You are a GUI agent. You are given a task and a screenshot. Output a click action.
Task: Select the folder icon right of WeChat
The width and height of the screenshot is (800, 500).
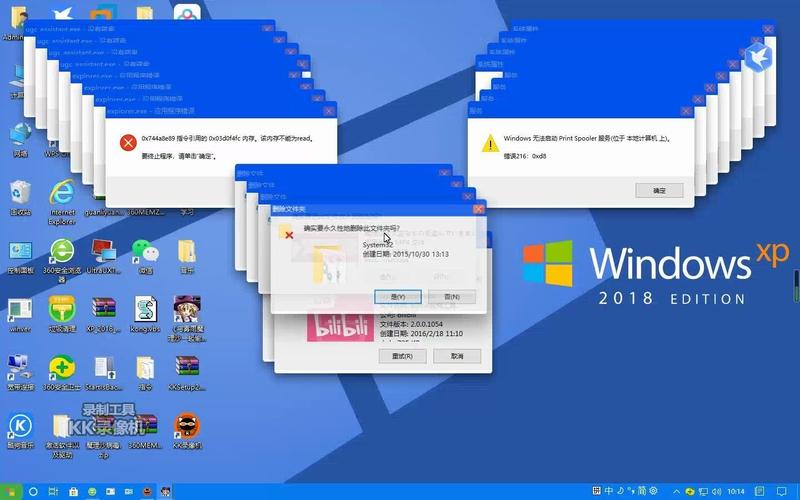pos(187,257)
